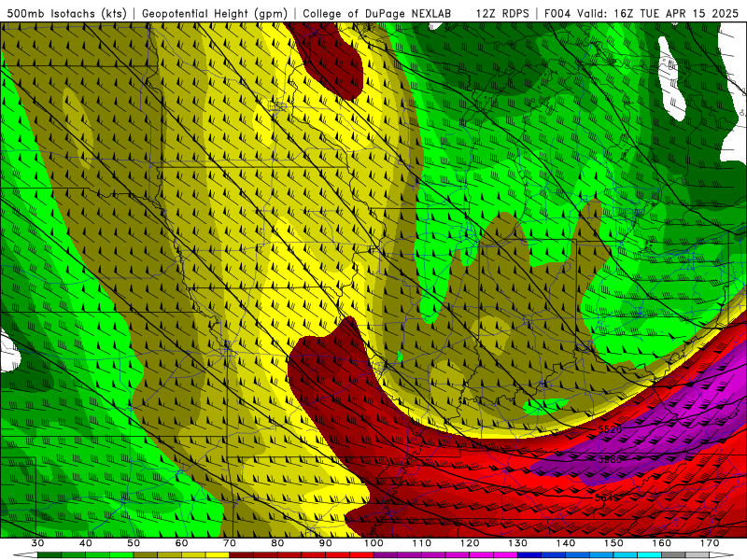The height and width of the screenshot is (560, 747).
Task: Pick the dark blue legend swatch between 130 and 140
Action: (529, 555)
